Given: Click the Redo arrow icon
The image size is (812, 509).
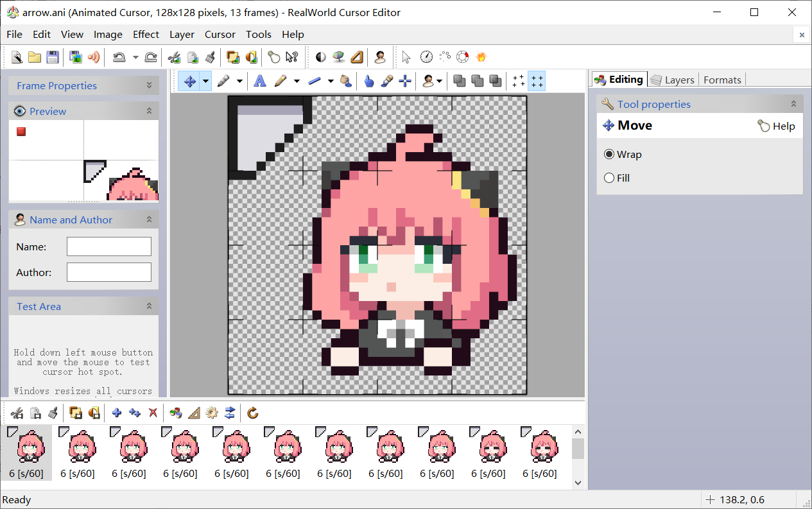Looking at the screenshot, I should [151, 57].
